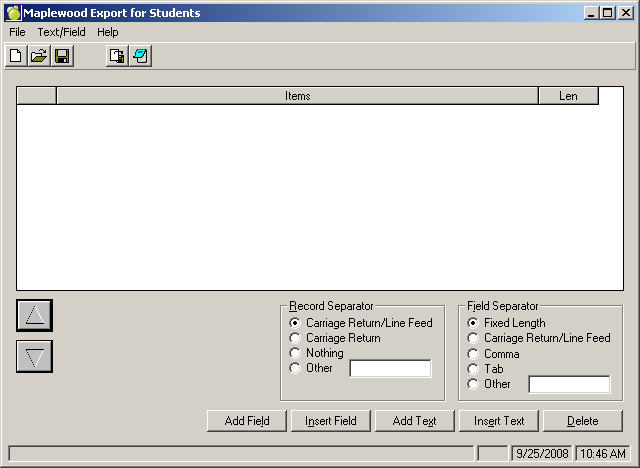640x468 pixels.
Task: Save using the floppy disk icon
Action: (62, 56)
